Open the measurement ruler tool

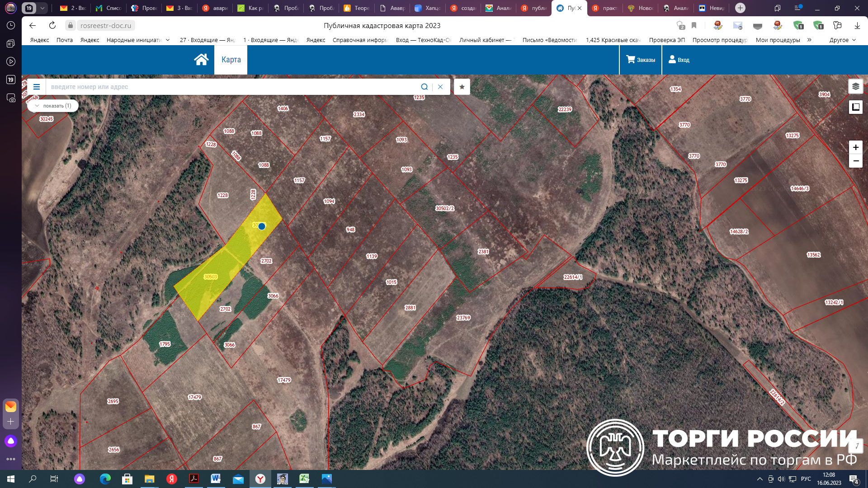click(855, 107)
